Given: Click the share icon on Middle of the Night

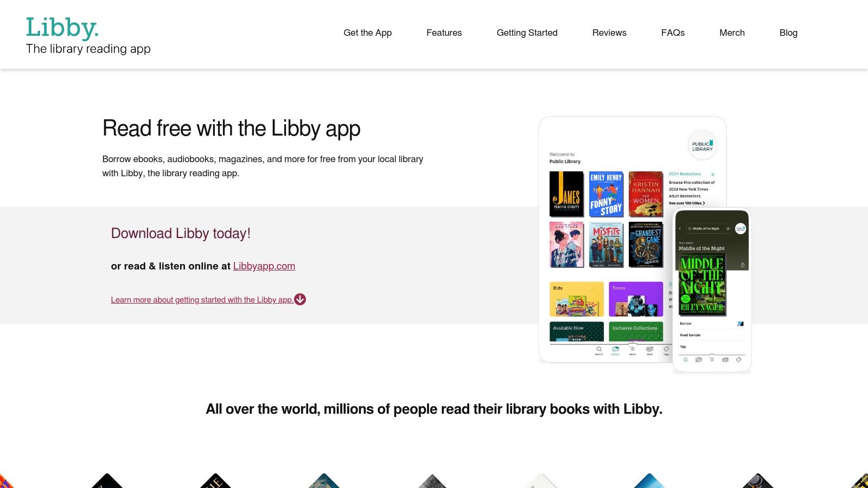Looking at the screenshot, I should click(743, 265).
